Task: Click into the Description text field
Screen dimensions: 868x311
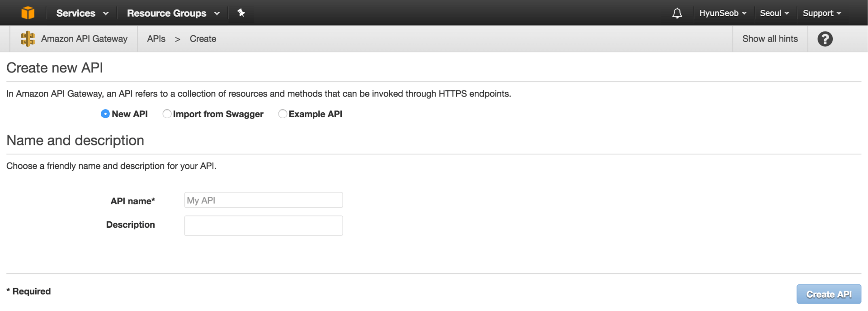Action: [x=264, y=225]
